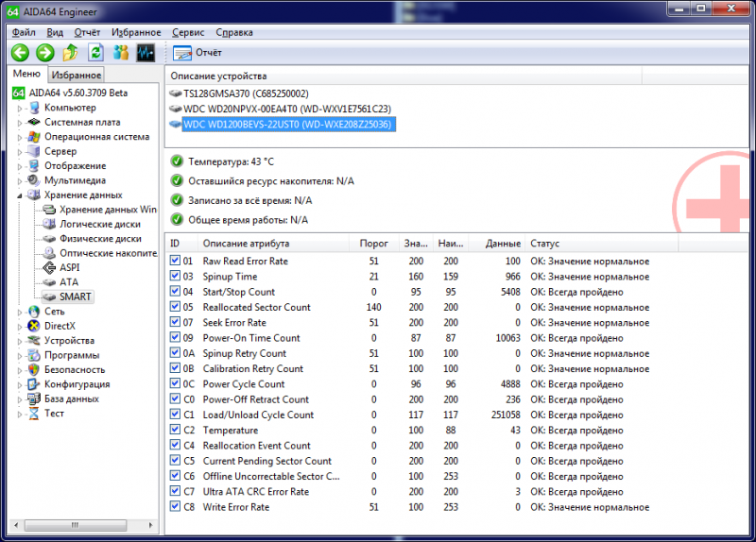
Task: Expand the База данных node
Action: coord(20,399)
